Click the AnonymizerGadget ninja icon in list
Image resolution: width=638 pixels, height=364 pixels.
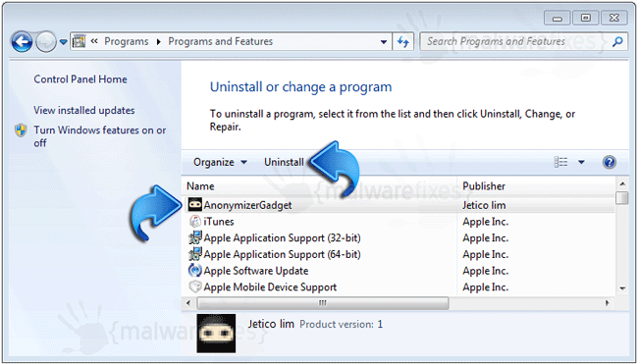coord(195,205)
